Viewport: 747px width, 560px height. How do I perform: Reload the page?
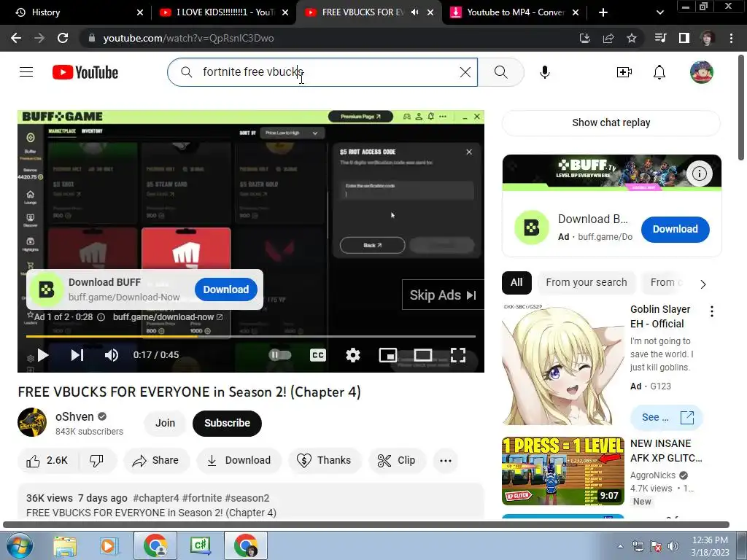tap(63, 38)
